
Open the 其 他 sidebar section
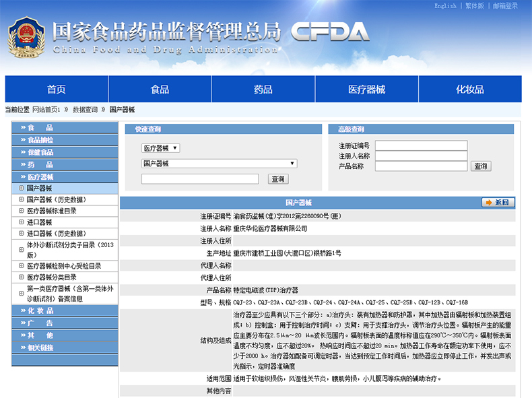tap(65, 335)
